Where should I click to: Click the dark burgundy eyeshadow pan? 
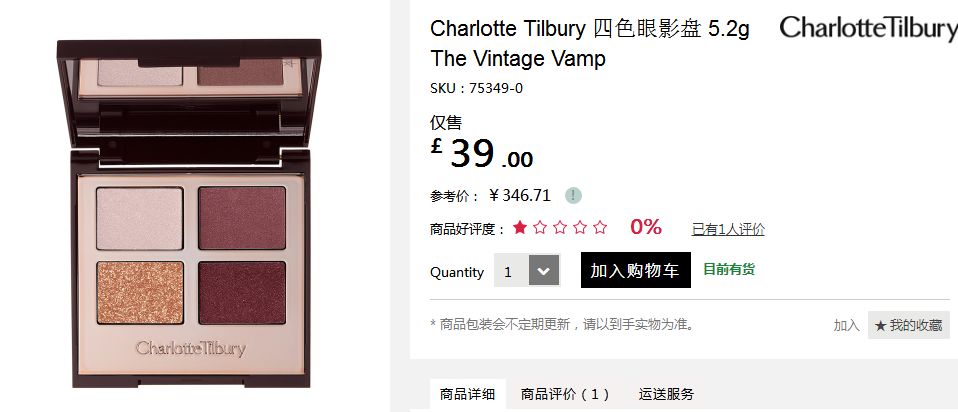click(242, 293)
